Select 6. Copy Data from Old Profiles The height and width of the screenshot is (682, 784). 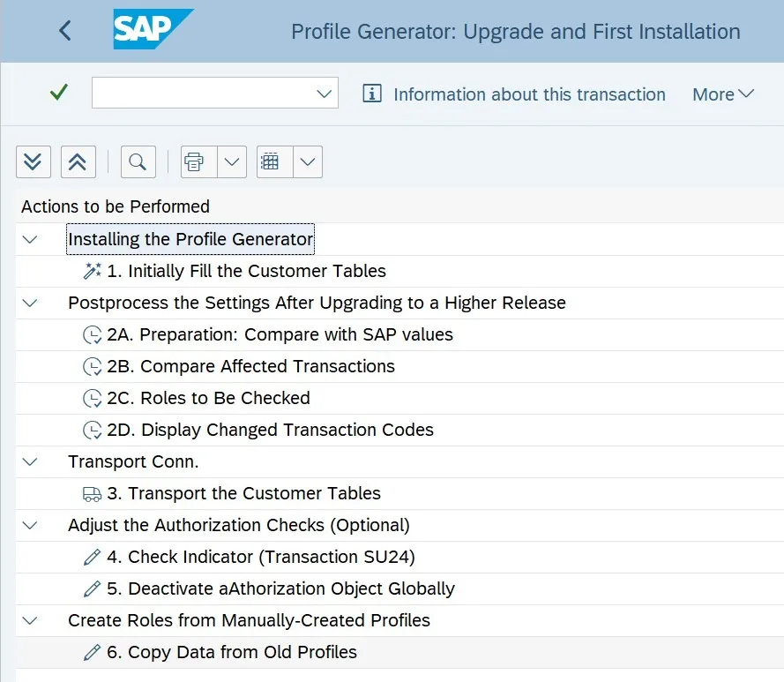pyautogui.click(x=243, y=653)
